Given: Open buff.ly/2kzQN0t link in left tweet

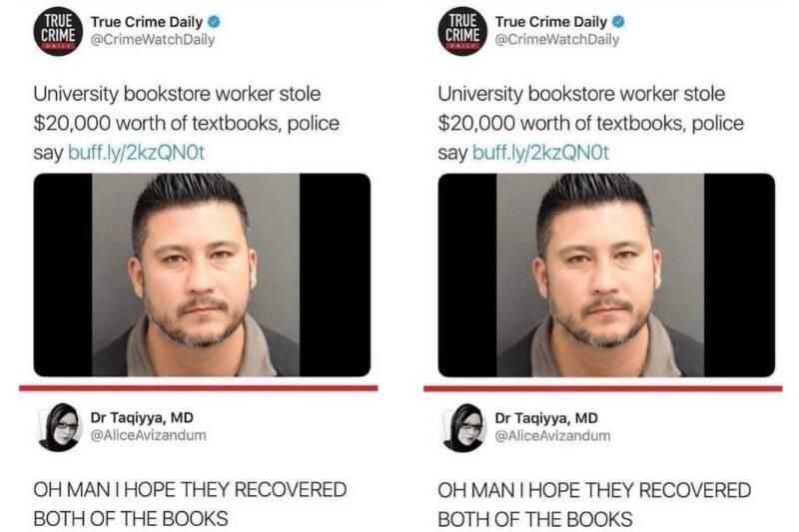Looking at the screenshot, I should [x=136, y=153].
